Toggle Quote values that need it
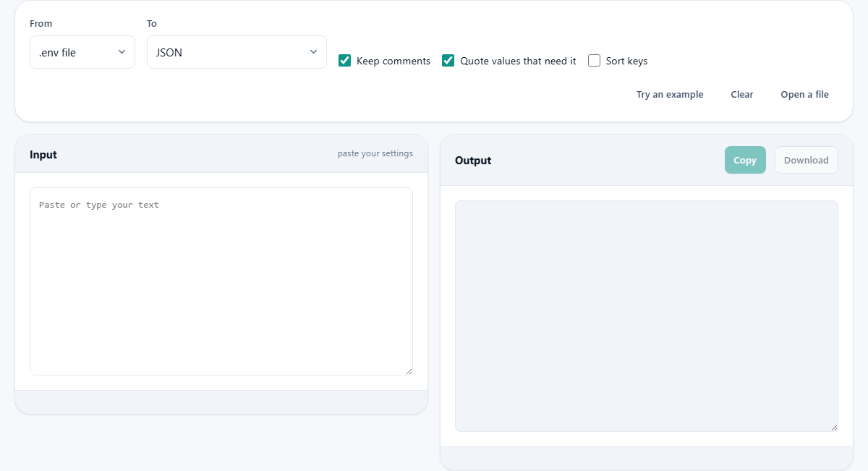The image size is (868, 471). 448,61
